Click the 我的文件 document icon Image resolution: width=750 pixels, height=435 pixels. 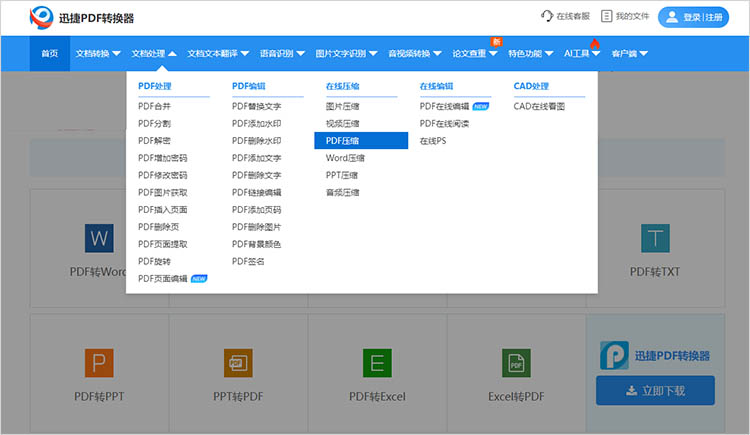607,16
